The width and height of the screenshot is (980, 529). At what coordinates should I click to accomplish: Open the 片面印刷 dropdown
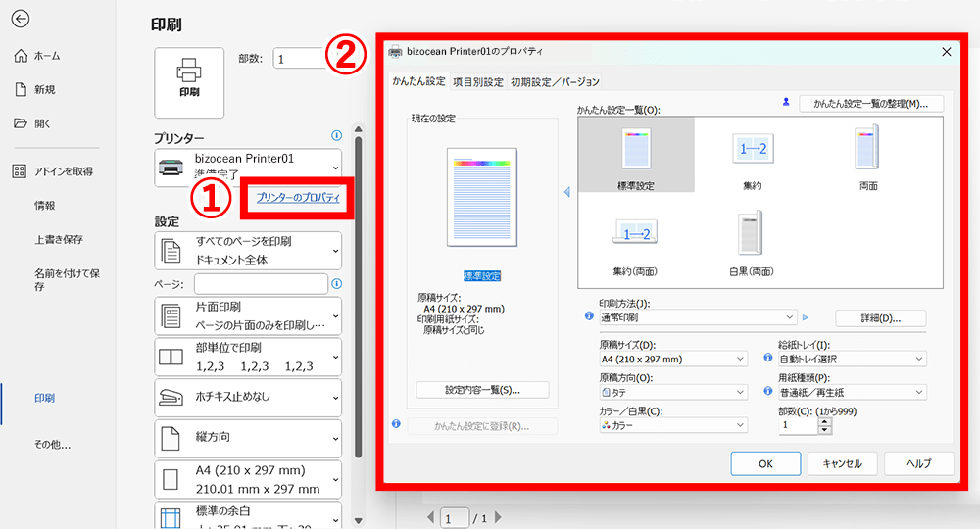coord(248,316)
